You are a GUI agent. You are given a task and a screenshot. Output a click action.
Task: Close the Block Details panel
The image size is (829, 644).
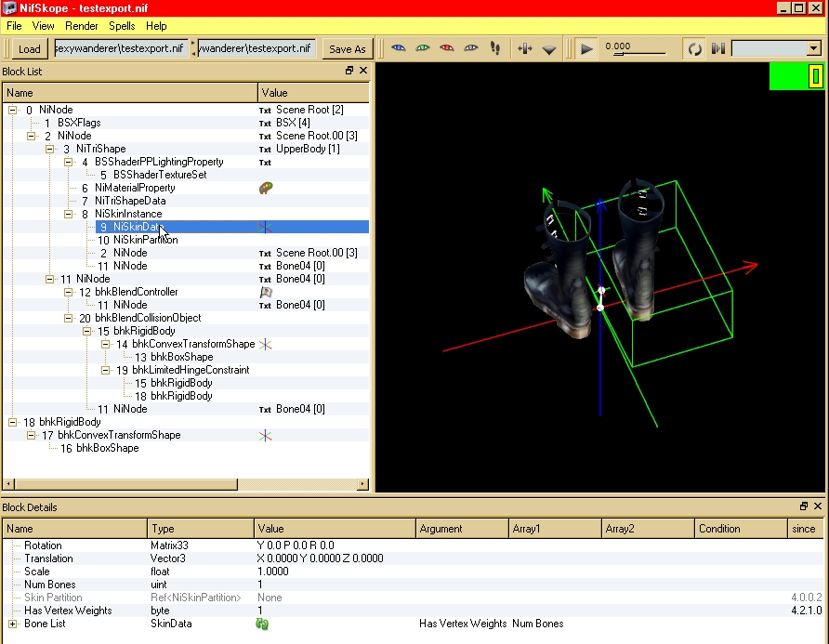click(818, 506)
